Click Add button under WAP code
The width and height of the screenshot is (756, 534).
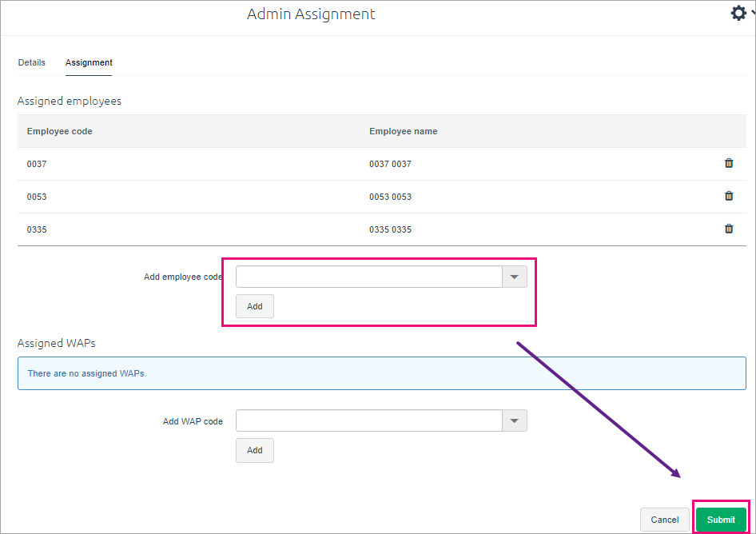[x=255, y=450]
